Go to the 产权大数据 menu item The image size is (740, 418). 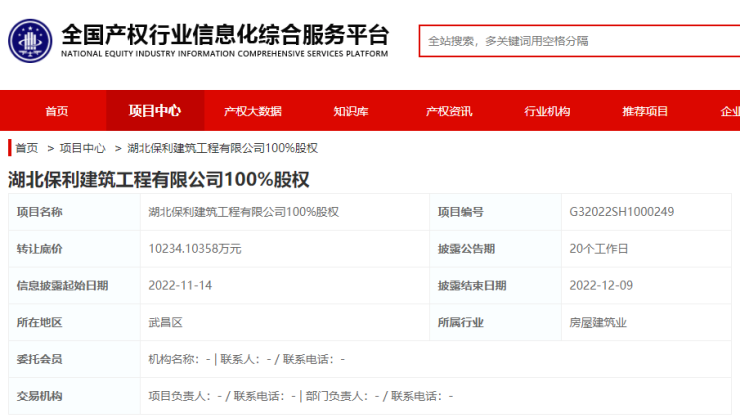tap(253, 111)
